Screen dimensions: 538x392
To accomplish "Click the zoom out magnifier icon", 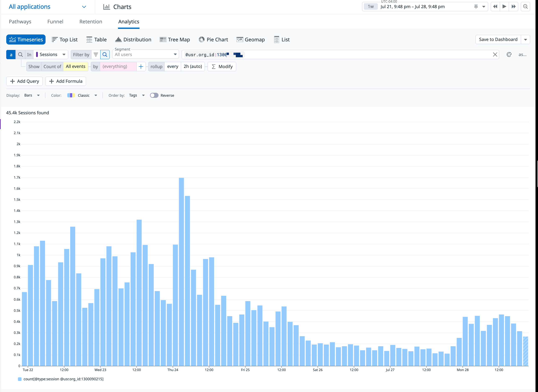I will (525, 7).
